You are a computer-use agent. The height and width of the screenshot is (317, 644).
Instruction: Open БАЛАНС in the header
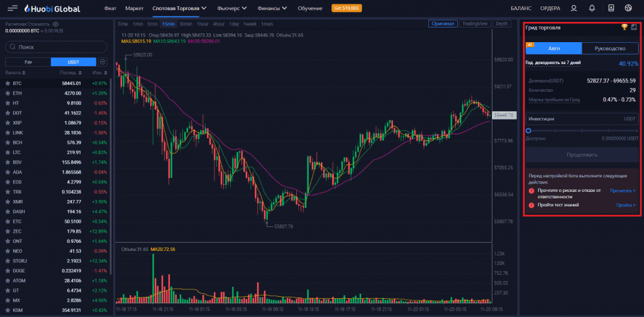click(x=521, y=8)
